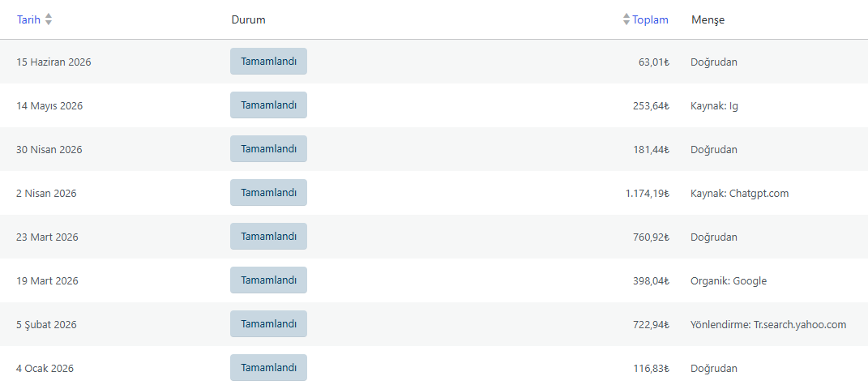868x389 pixels.
Task: Open Tamamlandı status for 15 Haziran 2026
Action: pos(268,62)
